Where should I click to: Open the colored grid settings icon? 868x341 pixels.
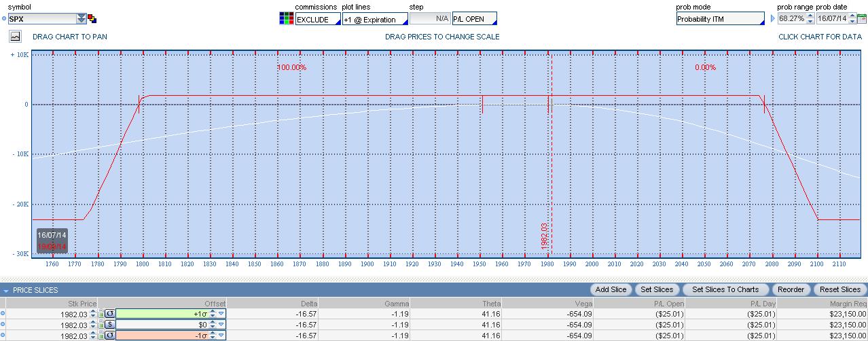coord(286,18)
